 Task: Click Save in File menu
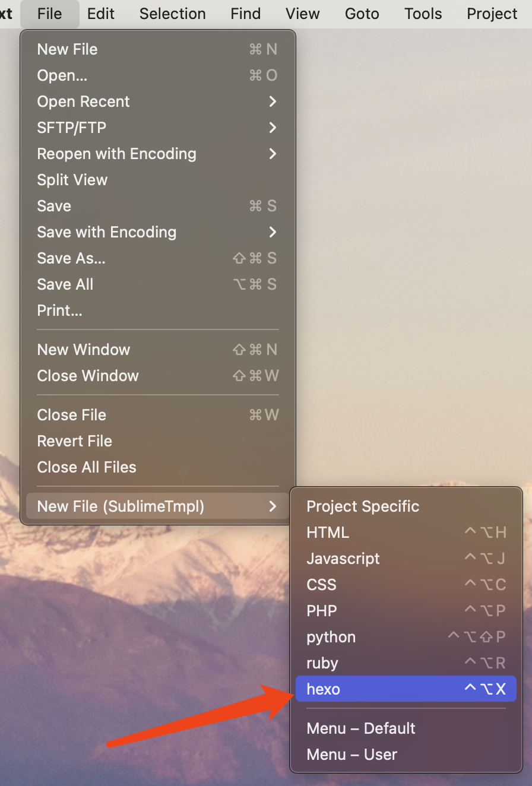pyautogui.click(x=158, y=206)
